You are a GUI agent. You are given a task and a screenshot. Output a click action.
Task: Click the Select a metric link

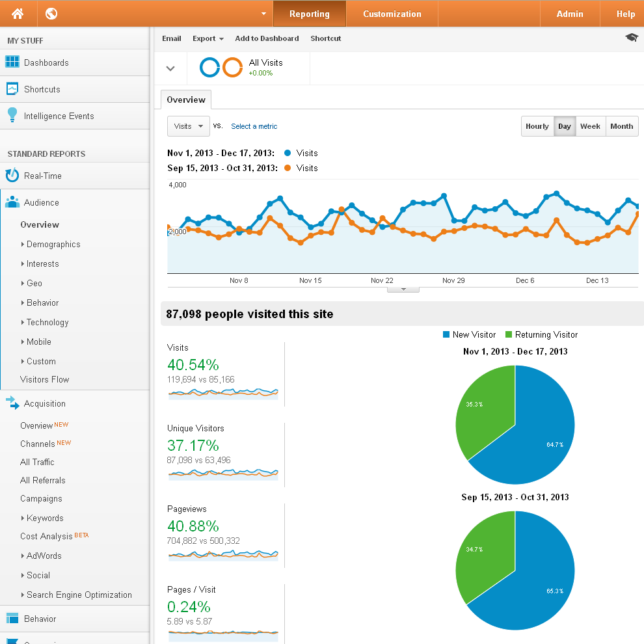click(254, 126)
